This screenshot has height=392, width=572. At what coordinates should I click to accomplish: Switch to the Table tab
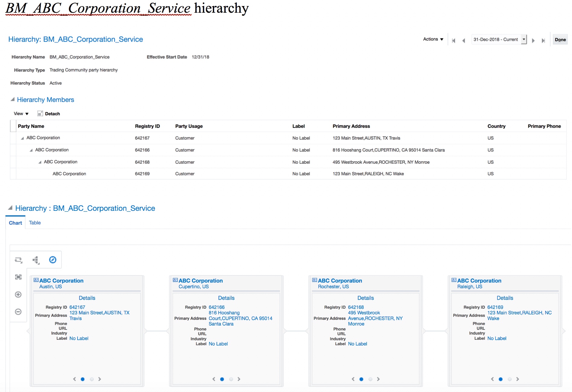click(x=35, y=223)
